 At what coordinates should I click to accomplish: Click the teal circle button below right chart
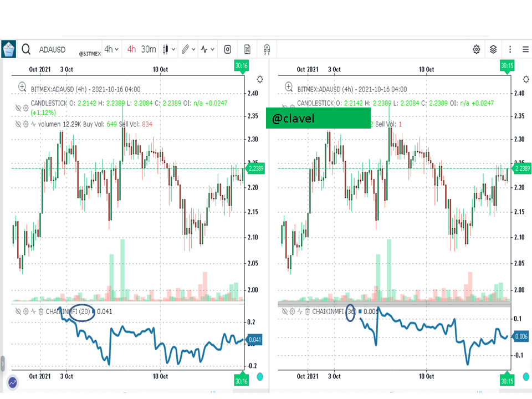526,377
